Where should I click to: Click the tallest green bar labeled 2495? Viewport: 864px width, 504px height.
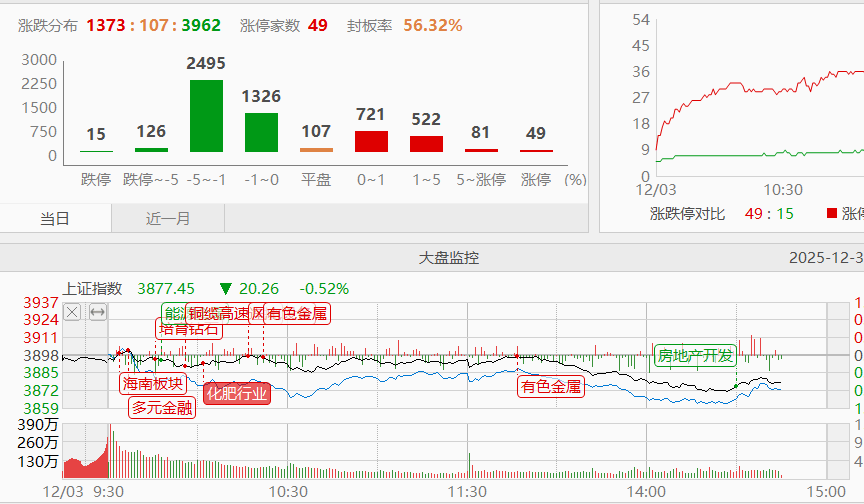tap(206, 115)
